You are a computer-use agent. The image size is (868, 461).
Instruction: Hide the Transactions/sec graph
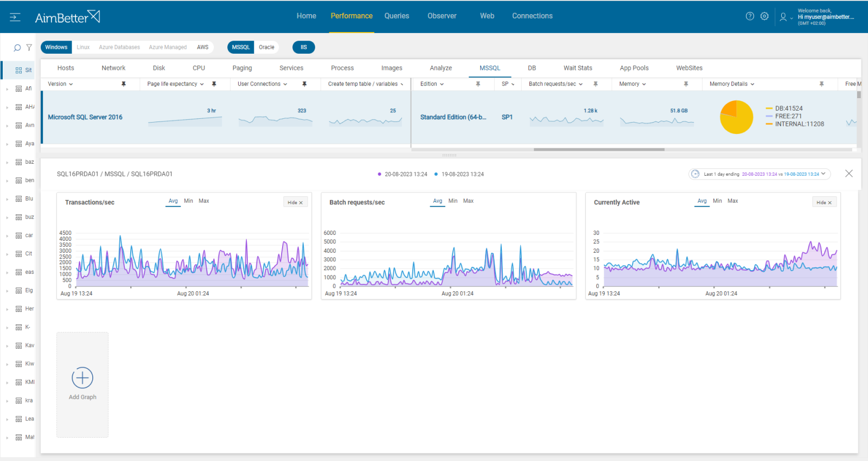pyautogui.click(x=296, y=202)
